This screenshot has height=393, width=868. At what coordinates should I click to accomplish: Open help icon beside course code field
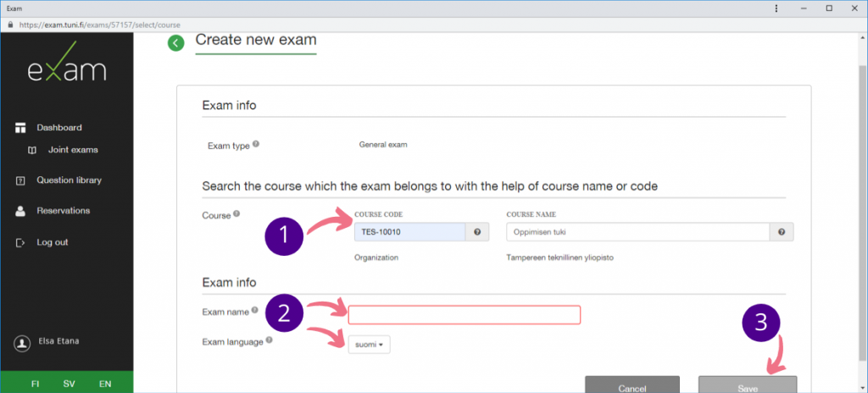[477, 232]
